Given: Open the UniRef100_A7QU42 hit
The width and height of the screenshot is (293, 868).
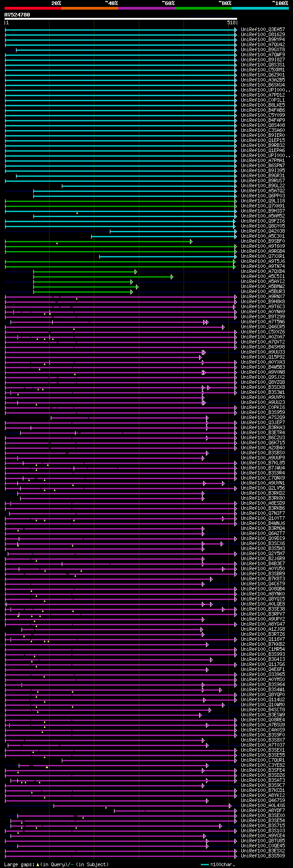Looking at the screenshot, I should tap(263, 45).
